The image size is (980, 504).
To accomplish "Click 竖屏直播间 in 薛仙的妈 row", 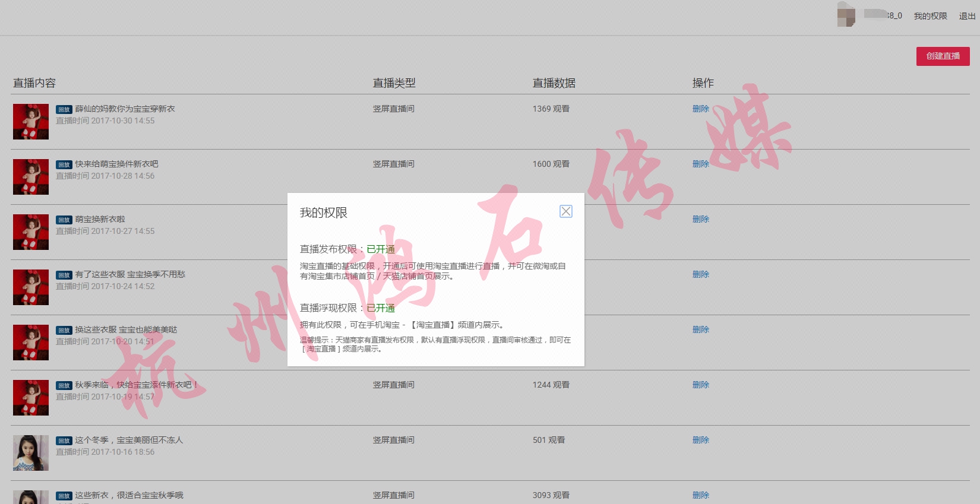I will (x=393, y=109).
